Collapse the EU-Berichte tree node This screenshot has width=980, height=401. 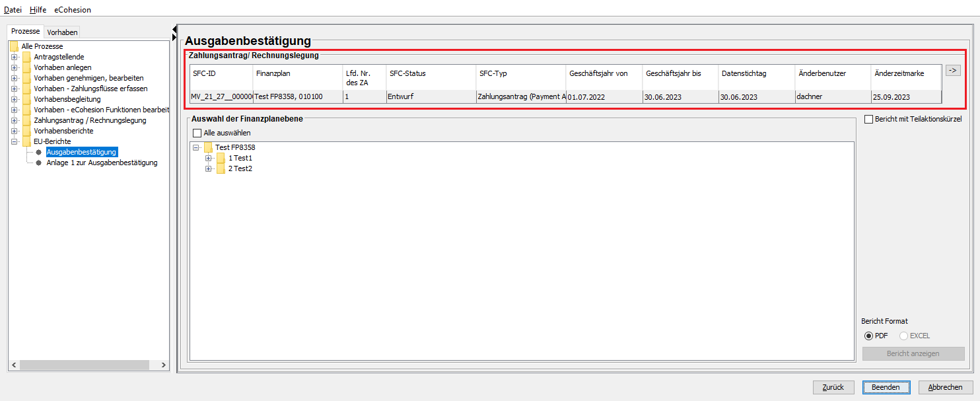[14, 141]
